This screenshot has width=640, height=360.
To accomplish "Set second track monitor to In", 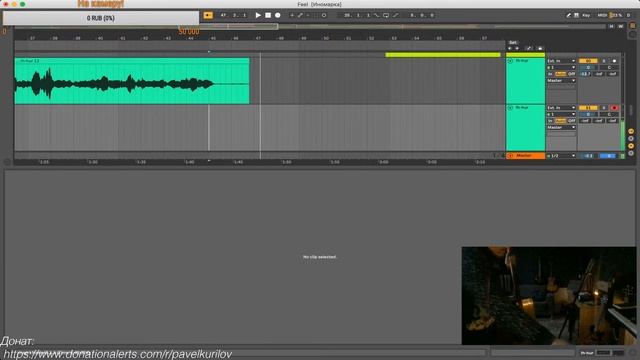I will pos(550,121).
